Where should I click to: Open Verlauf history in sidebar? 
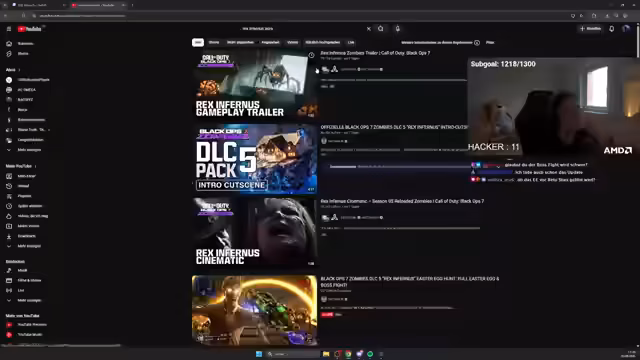[x=23, y=186]
